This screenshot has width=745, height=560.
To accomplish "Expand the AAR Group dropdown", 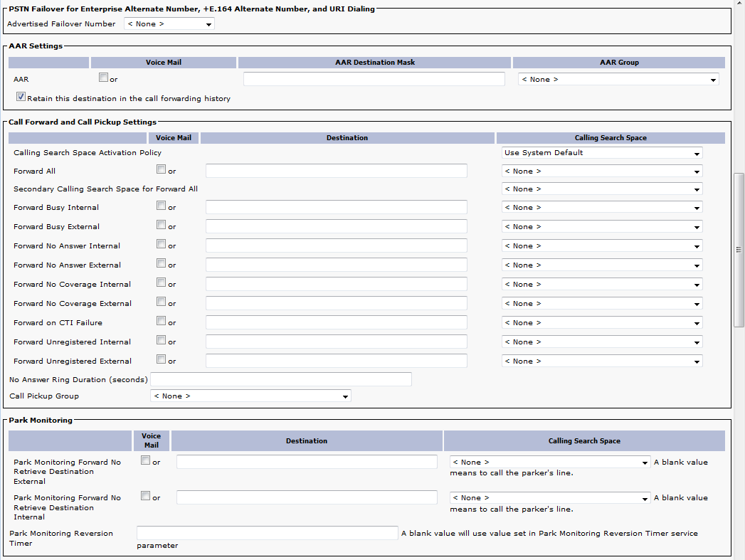I will [618, 80].
